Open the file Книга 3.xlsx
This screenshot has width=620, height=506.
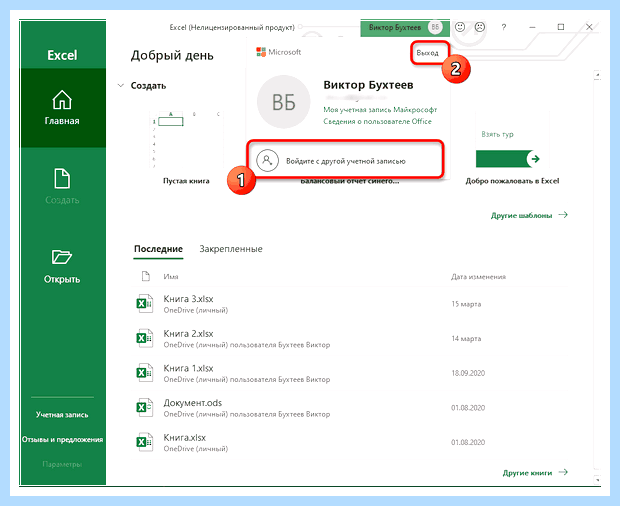[x=188, y=299]
